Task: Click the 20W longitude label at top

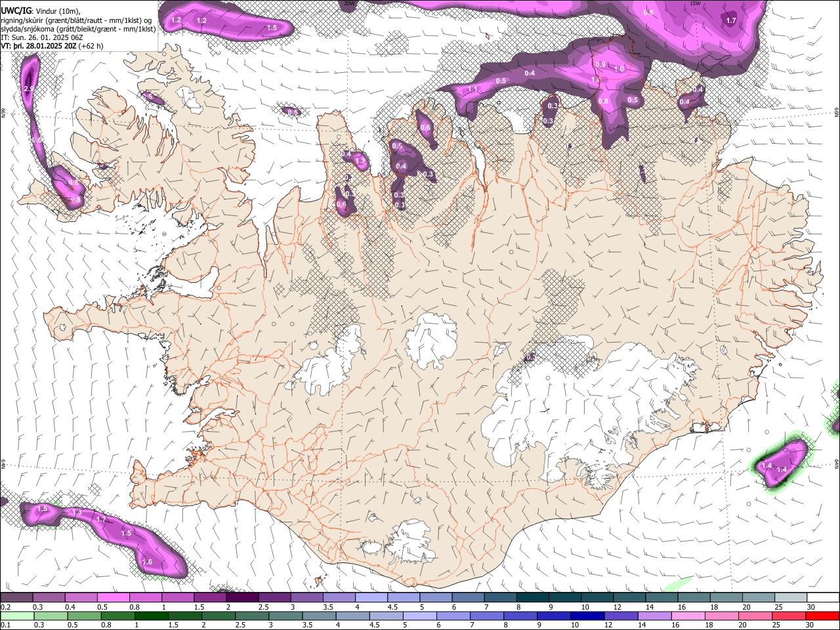Action: (x=349, y=3)
